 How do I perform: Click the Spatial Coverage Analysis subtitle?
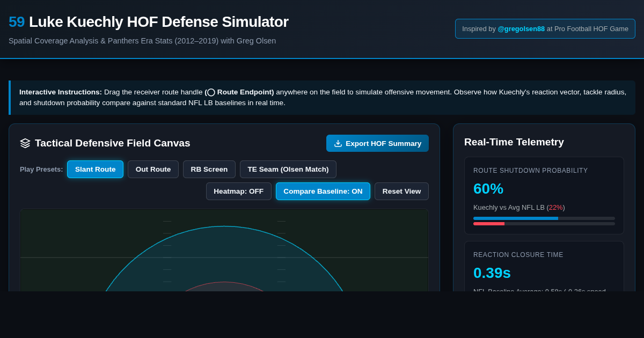pos(142,41)
